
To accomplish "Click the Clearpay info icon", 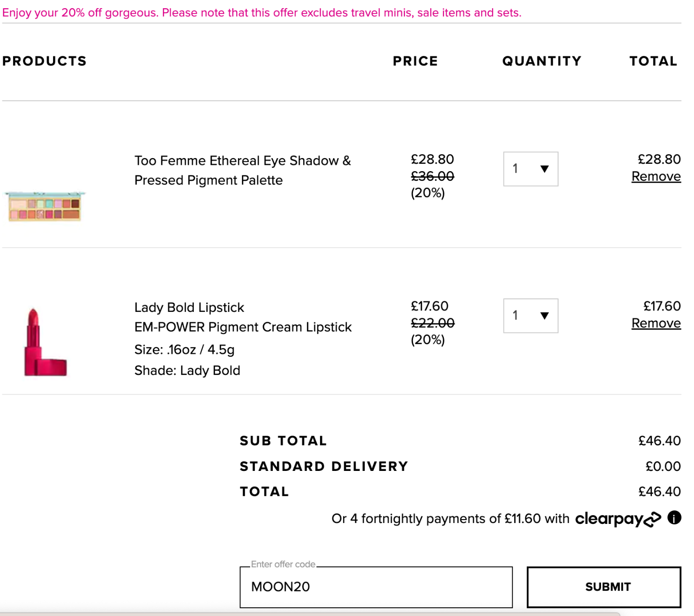I will pos(674,518).
